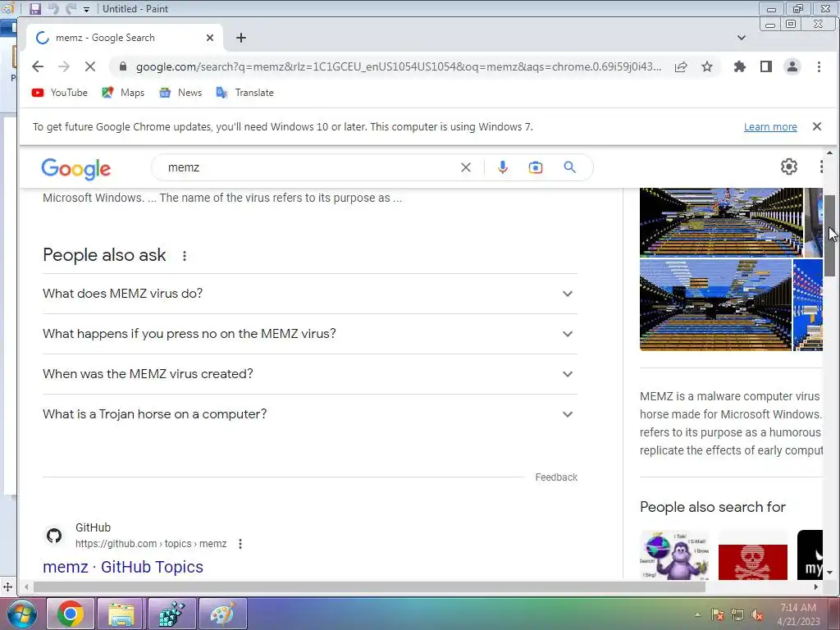Open Bonzi Buddy purple gorilla thumbnail

tap(674, 555)
